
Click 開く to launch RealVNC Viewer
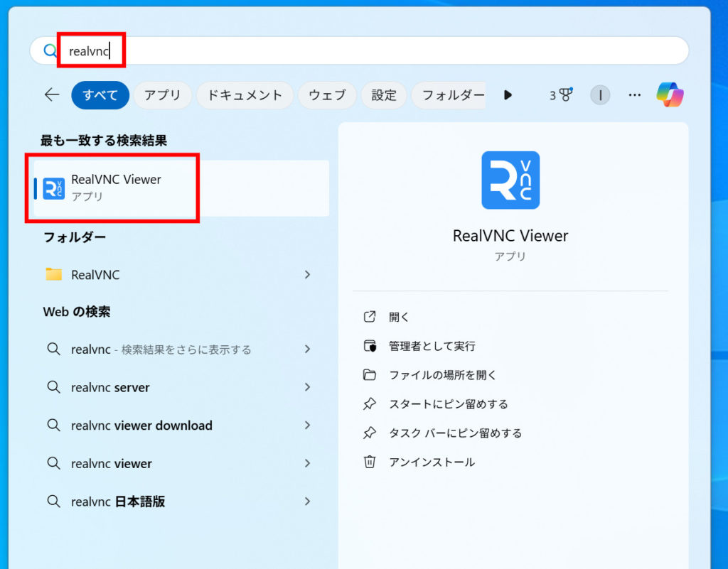pos(399,317)
